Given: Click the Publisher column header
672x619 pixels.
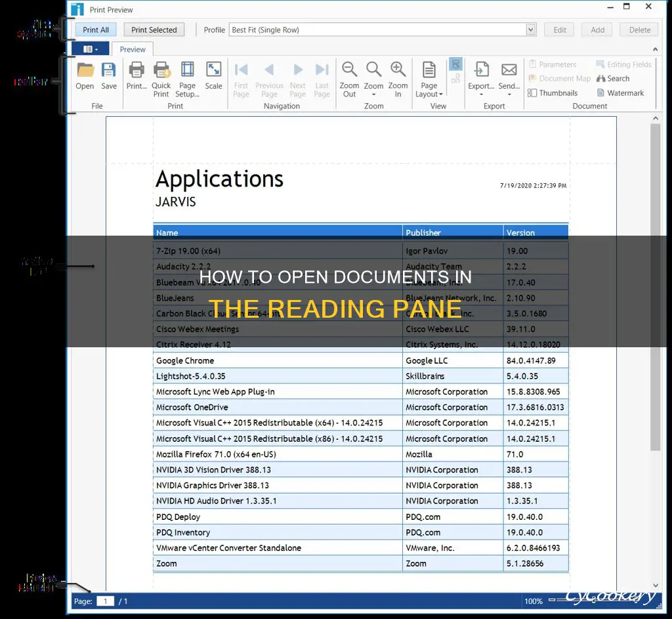Looking at the screenshot, I should [x=453, y=232].
